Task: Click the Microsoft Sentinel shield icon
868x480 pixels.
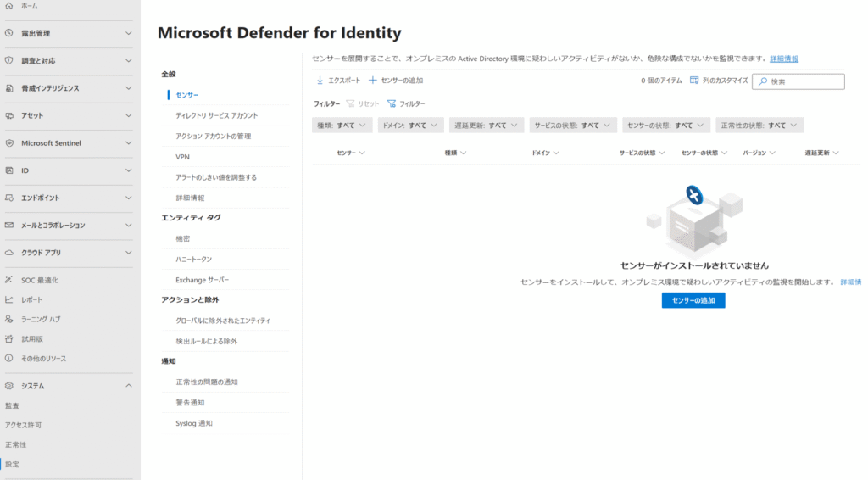Action: pos(8,142)
